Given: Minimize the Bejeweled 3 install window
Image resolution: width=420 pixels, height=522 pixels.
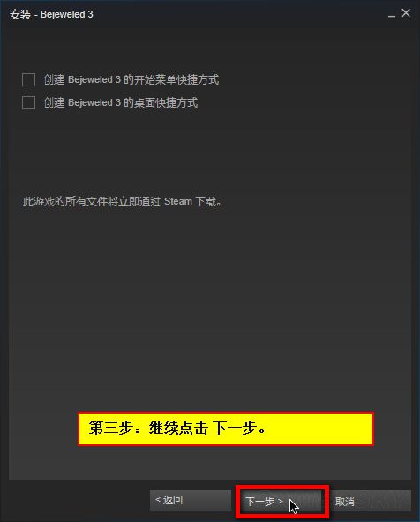Looking at the screenshot, I should 392,15.
